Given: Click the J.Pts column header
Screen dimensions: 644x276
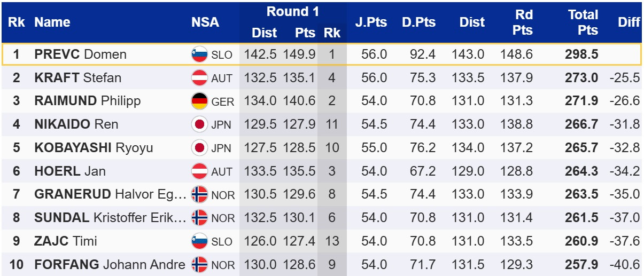Looking at the screenshot, I should click(371, 22).
